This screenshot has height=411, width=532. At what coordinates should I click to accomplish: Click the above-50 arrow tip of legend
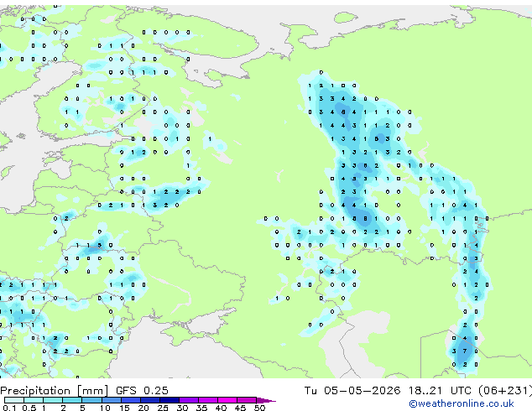pos(266,401)
